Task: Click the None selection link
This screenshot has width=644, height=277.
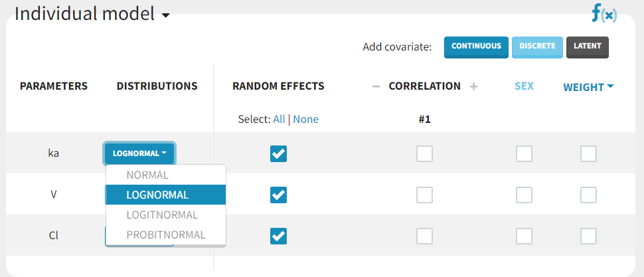Action: pyautogui.click(x=305, y=120)
